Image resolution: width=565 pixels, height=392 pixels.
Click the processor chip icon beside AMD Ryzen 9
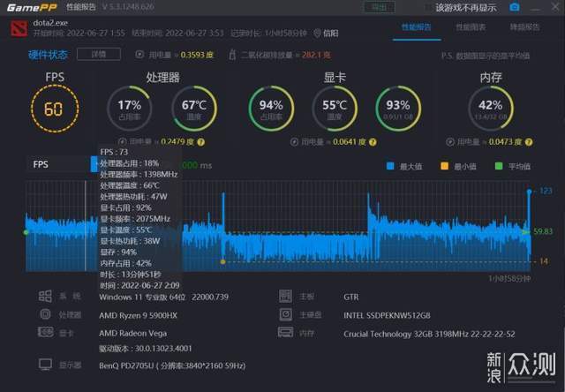(45, 314)
